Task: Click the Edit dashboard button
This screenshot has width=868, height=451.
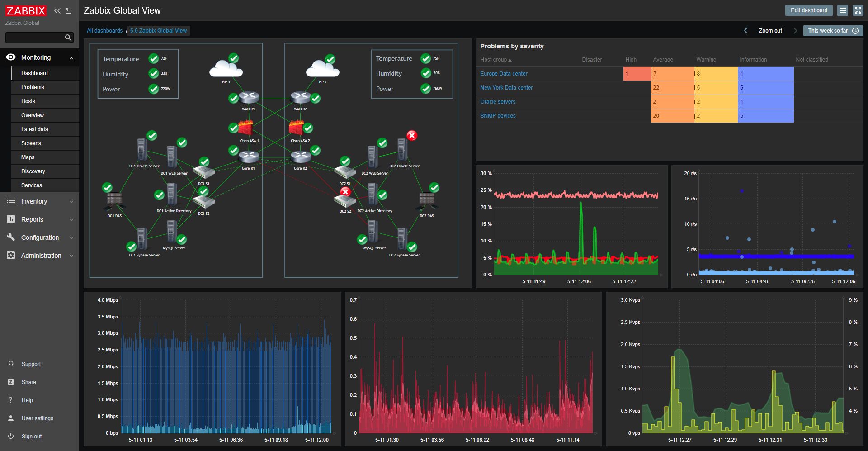Action: 809,10
